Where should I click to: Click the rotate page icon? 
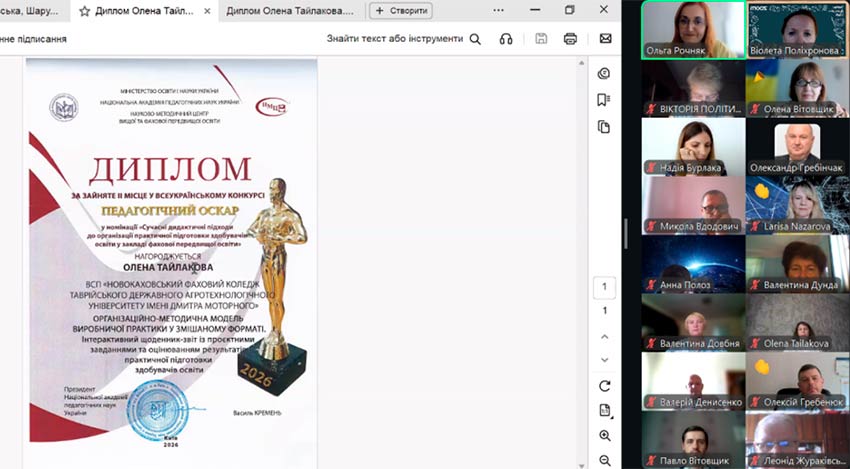coord(604,386)
